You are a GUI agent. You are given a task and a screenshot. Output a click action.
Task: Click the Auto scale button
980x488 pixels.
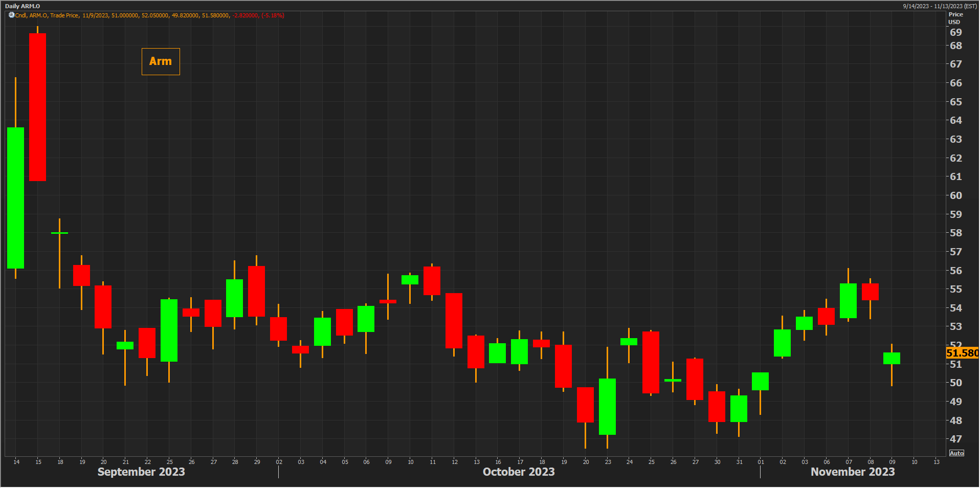coord(956,453)
